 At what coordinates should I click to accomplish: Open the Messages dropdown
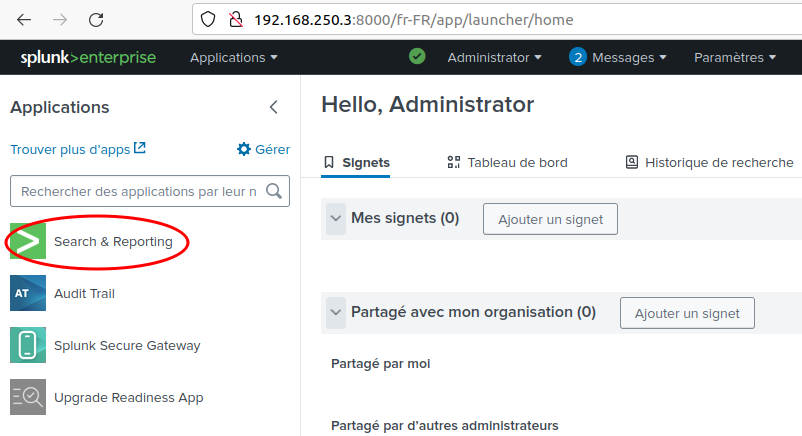[629, 58]
